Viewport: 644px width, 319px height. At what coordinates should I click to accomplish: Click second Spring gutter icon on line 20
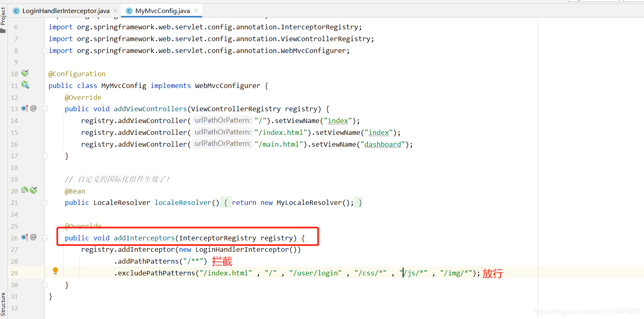pos(33,190)
